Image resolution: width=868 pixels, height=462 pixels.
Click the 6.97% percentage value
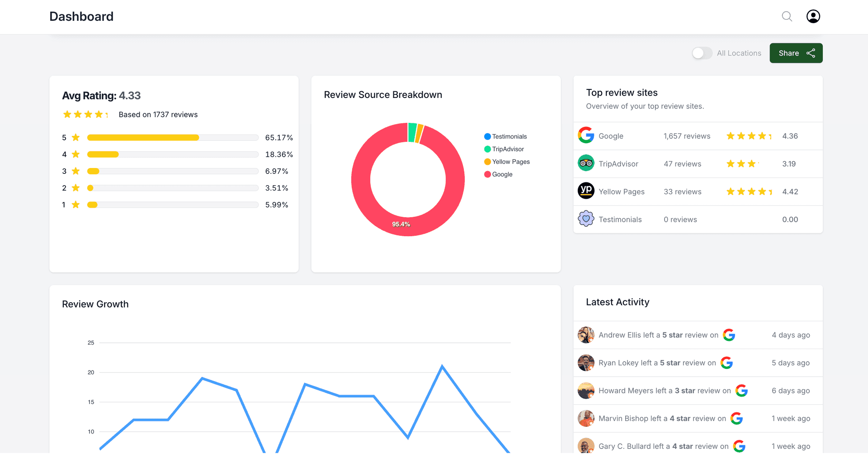[277, 171]
